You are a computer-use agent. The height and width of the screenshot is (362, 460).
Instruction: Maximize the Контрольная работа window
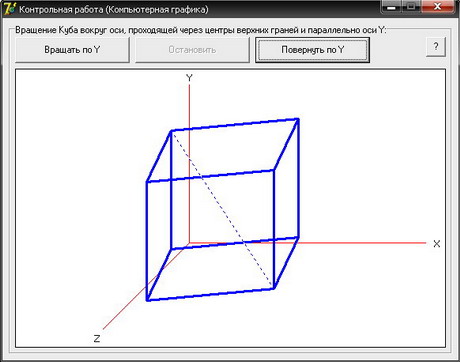point(411,7)
